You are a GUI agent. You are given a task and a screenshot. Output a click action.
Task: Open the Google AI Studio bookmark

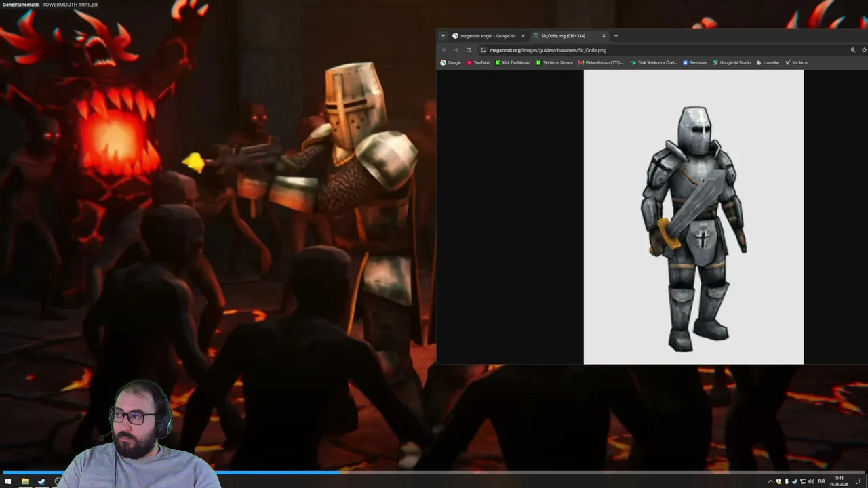[x=732, y=62]
